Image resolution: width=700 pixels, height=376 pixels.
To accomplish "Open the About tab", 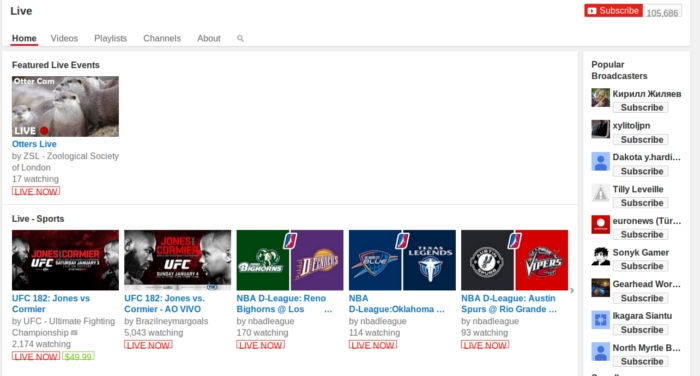I will click(208, 38).
